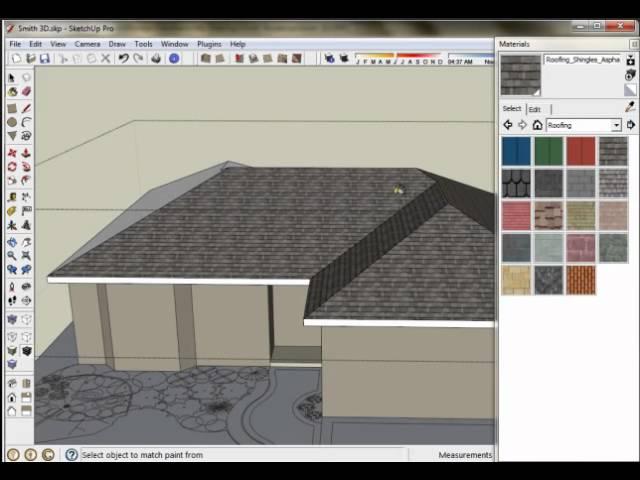Open the Roofing library dropdown
This screenshot has height=480, width=640.
[616, 125]
